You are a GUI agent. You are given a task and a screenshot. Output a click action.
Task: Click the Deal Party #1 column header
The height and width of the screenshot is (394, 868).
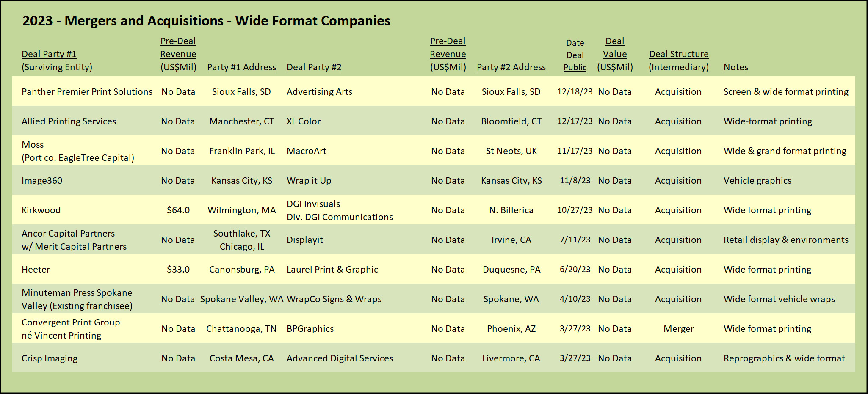point(57,61)
